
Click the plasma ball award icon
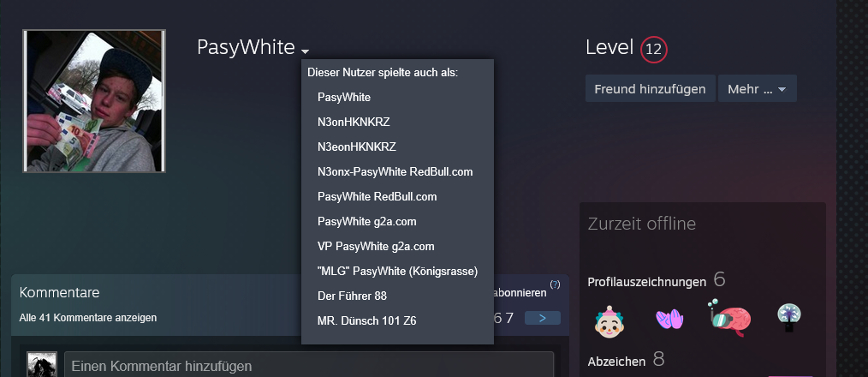point(790,318)
